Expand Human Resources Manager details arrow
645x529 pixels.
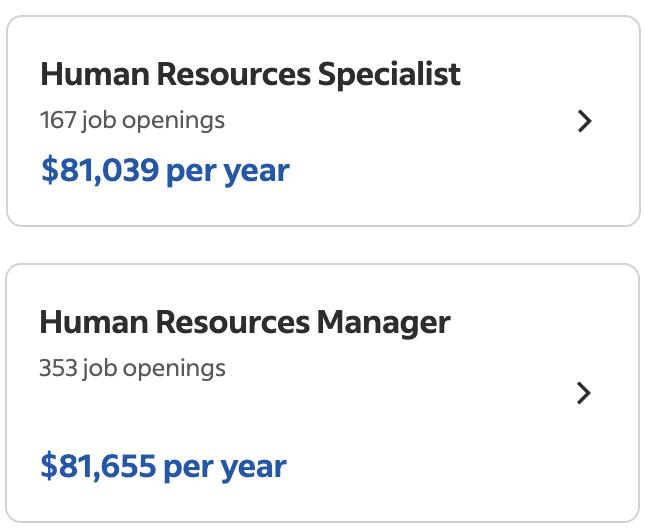pos(585,393)
